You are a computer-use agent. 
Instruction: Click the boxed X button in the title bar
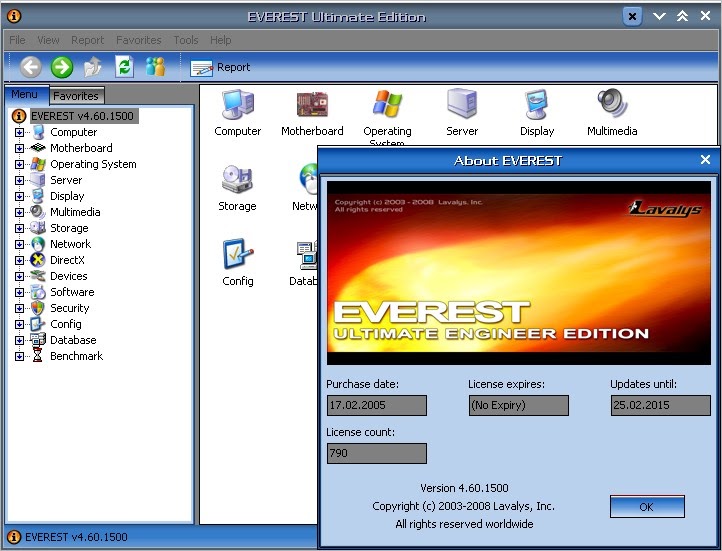[632, 17]
